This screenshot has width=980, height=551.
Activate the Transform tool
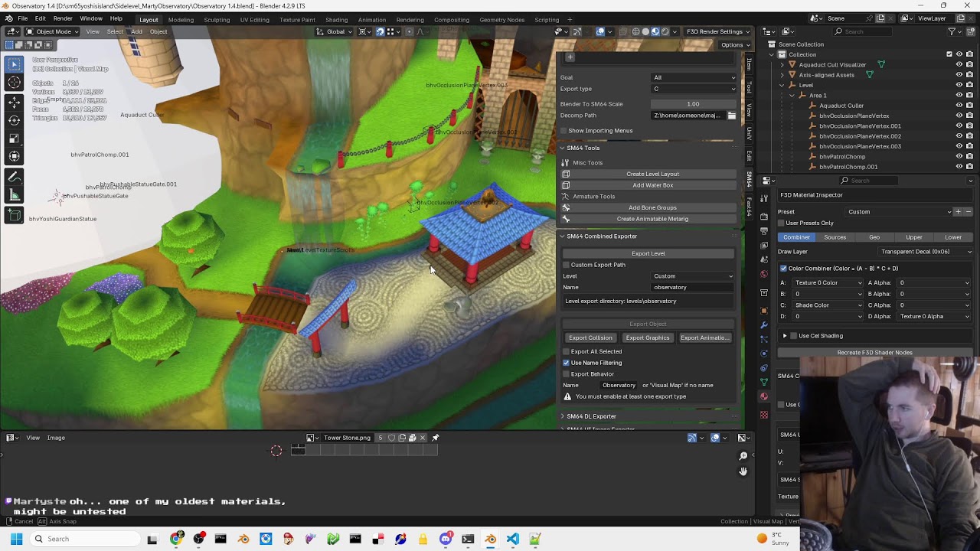tap(14, 157)
